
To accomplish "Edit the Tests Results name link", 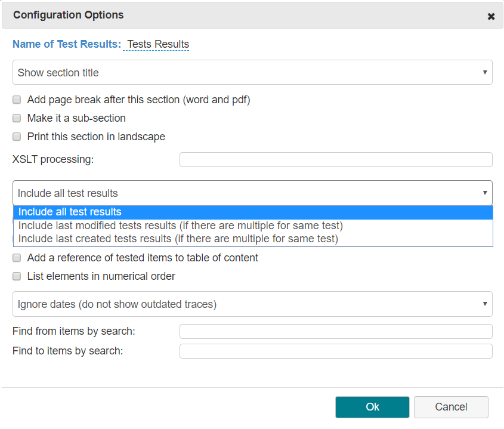I will pos(156,44).
